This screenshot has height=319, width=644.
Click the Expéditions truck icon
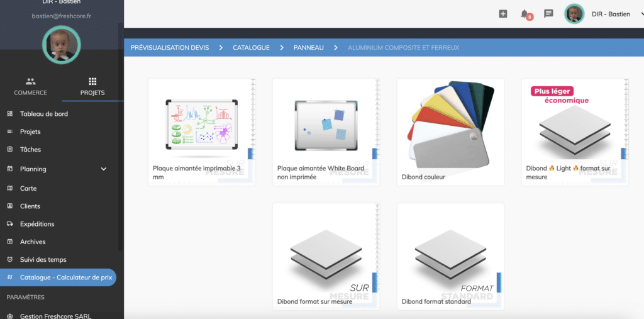coord(9,224)
